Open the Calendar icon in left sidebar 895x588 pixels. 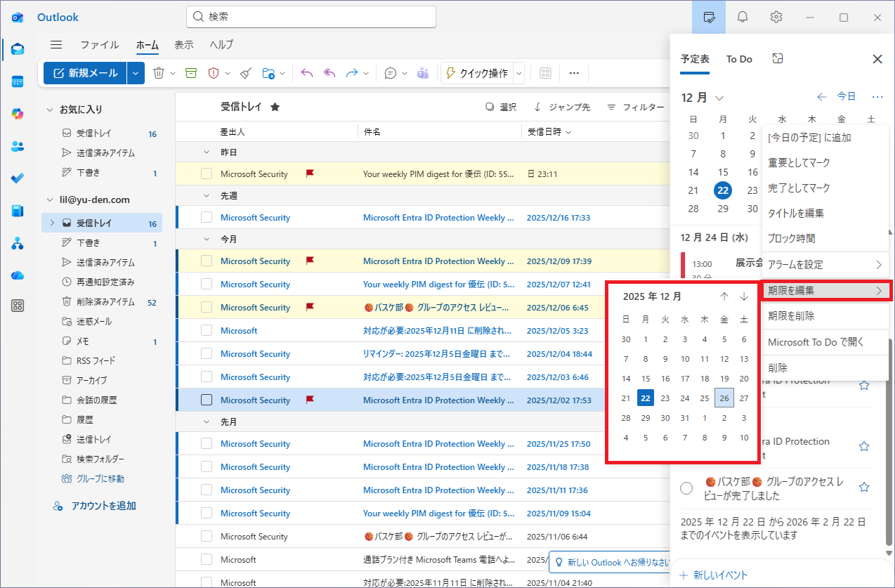tap(18, 81)
